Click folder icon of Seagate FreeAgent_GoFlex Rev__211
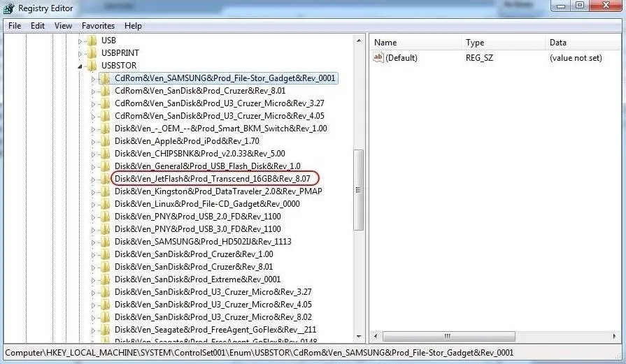626x364 pixels. tap(106, 330)
